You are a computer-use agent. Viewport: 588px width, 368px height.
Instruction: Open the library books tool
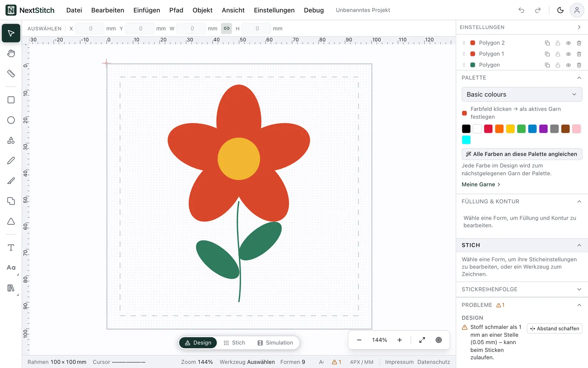(11, 288)
